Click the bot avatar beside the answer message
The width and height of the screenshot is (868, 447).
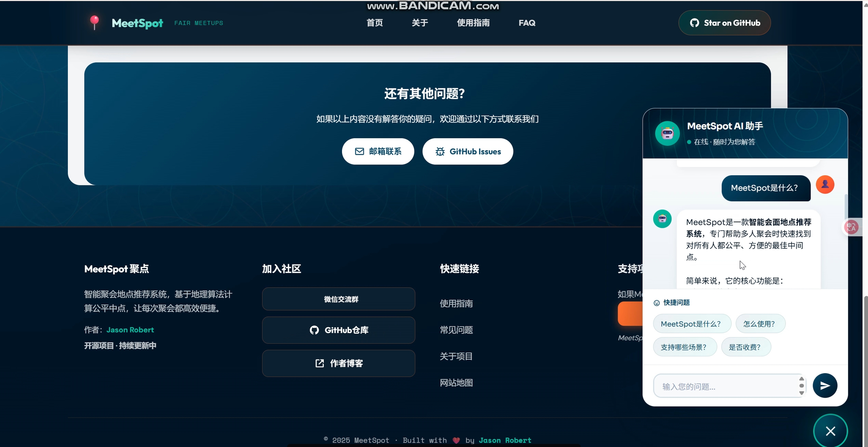click(662, 219)
